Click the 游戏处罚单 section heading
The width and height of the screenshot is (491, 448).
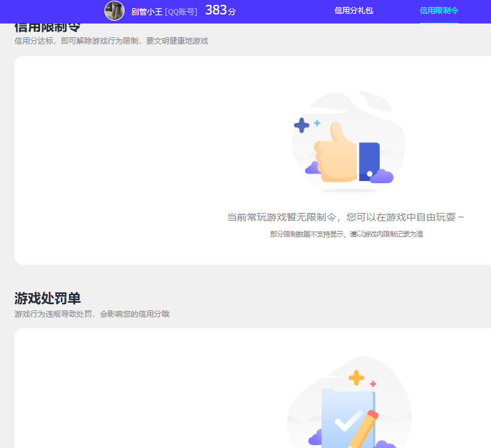(x=48, y=298)
